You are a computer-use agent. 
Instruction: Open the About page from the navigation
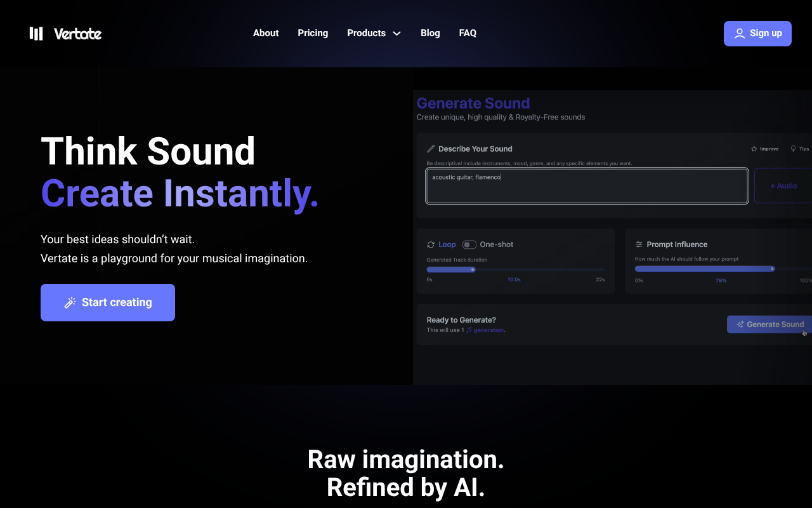pos(266,33)
